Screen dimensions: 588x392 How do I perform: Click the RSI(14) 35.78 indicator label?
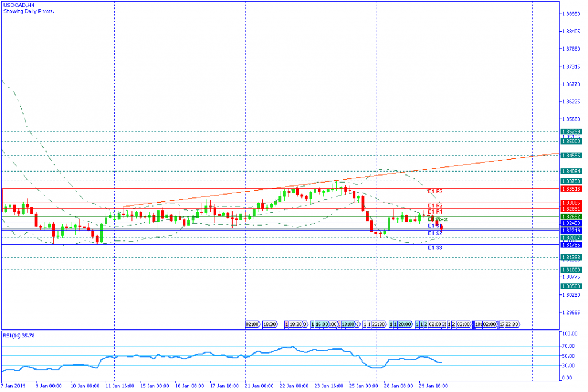[19, 337]
